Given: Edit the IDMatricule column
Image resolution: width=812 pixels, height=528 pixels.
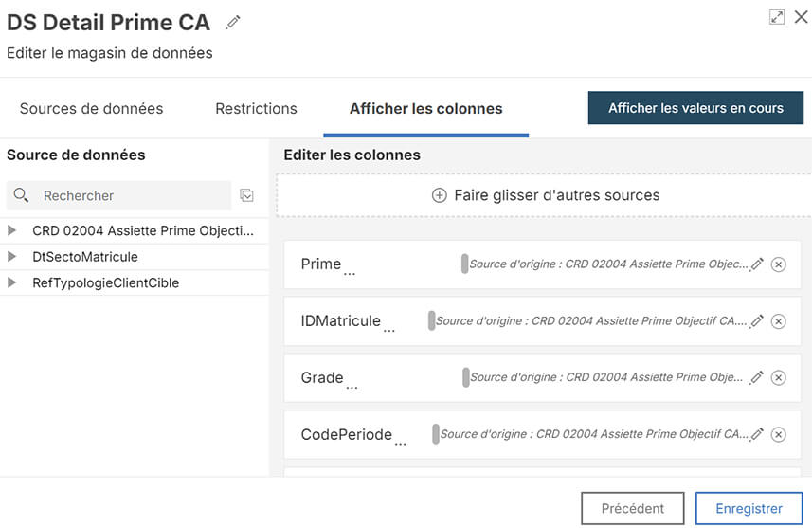Looking at the screenshot, I should click(757, 321).
